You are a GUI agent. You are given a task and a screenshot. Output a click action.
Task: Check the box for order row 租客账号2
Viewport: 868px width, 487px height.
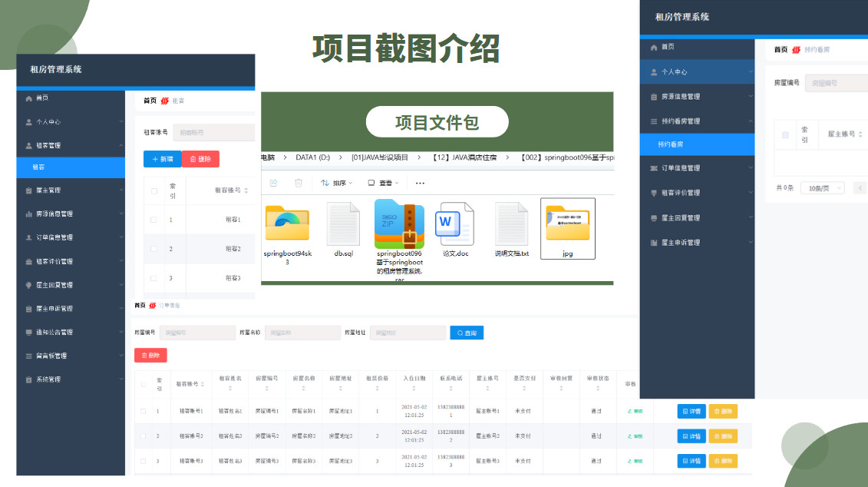144,436
